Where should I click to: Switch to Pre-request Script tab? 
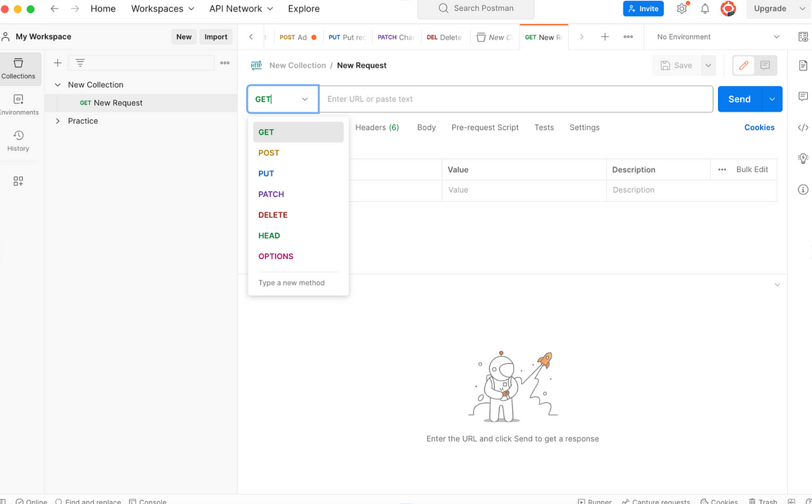point(485,127)
